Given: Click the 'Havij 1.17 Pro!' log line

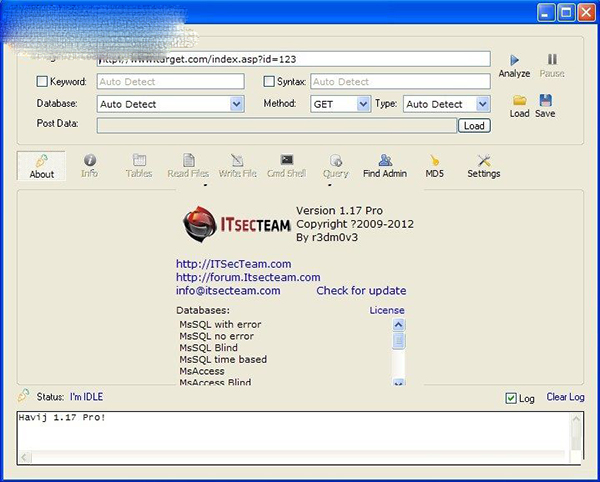Looking at the screenshot, I should 62,417.
